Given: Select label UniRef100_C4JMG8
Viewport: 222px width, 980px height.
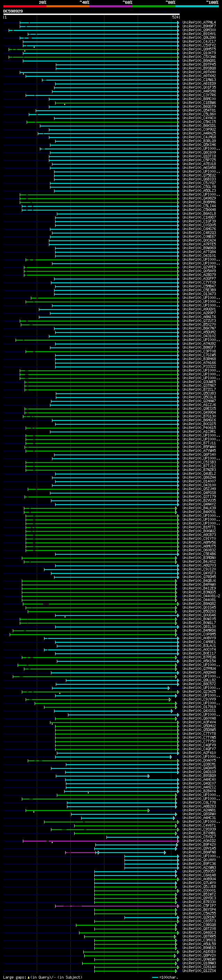Looking at the screenshot, I should click(x=199, y=137).
